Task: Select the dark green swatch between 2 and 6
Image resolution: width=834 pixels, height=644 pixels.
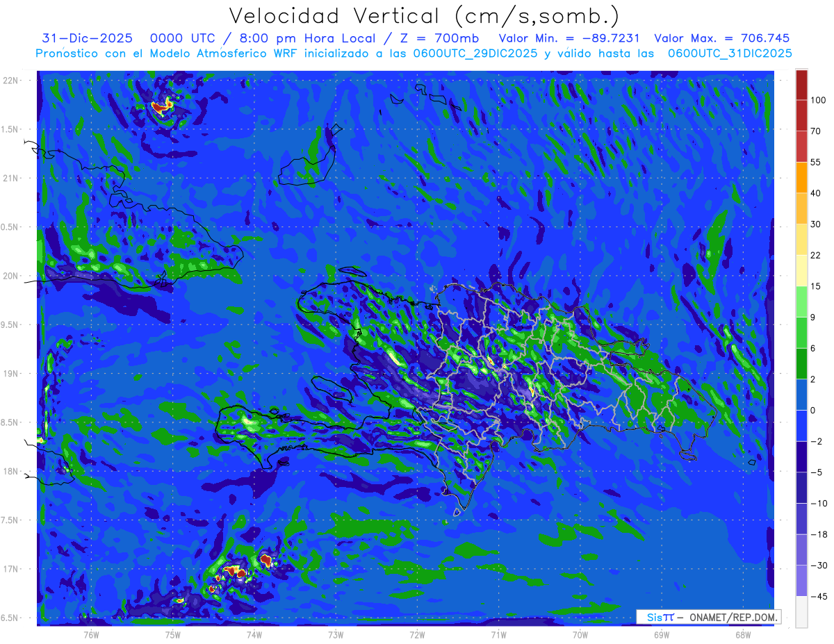Action: pyautogui.click(x=801, y=363)
